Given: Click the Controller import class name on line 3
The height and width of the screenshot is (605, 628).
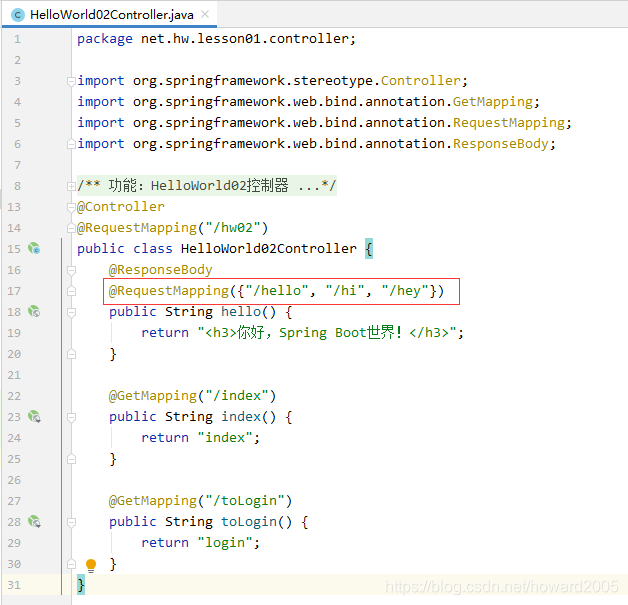Looking at the screenshot, I should click(421, 81).
